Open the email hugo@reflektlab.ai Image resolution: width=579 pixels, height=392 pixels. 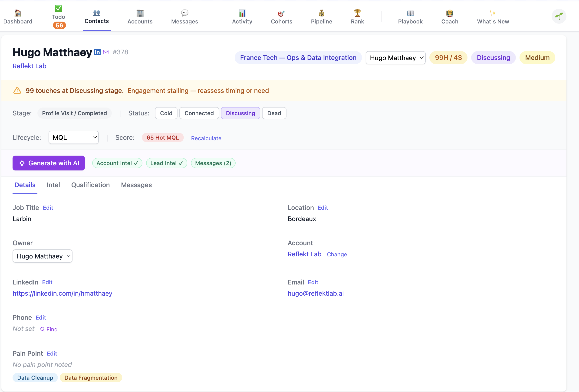point(316,293)
